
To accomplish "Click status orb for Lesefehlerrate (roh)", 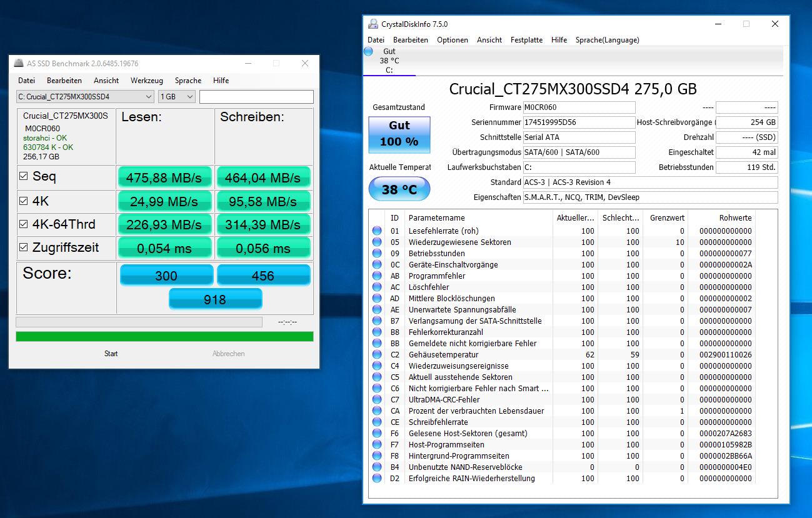I will tap(377, 231).
